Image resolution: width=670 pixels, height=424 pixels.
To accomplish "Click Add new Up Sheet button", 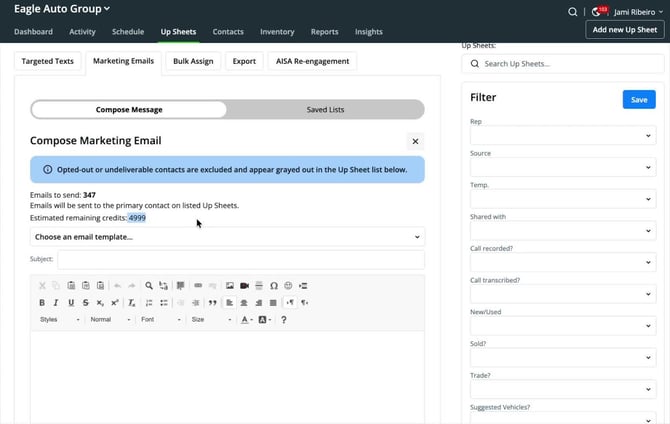I will point(625,29).
